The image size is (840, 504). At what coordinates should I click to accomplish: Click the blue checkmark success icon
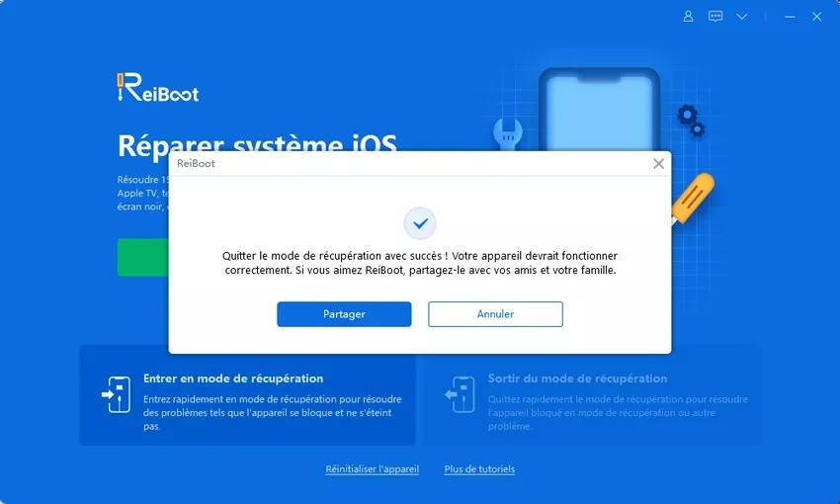click(420, 223)
